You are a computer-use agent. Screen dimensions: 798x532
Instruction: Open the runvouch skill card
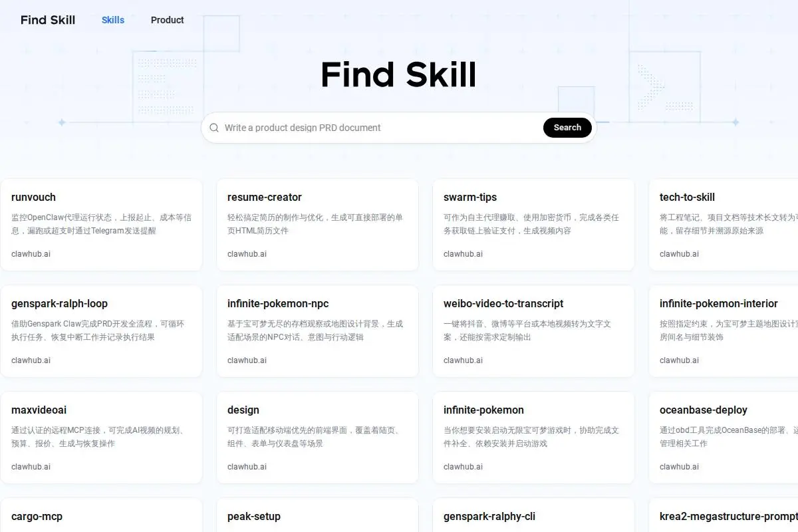click(x=101, y=225)
